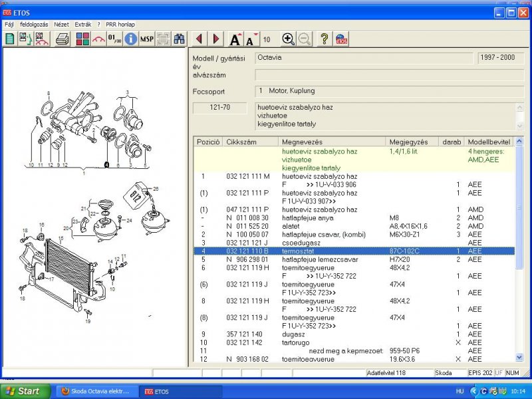
Task: Select part number 357 121 140
Action: [x=244, y=334]
